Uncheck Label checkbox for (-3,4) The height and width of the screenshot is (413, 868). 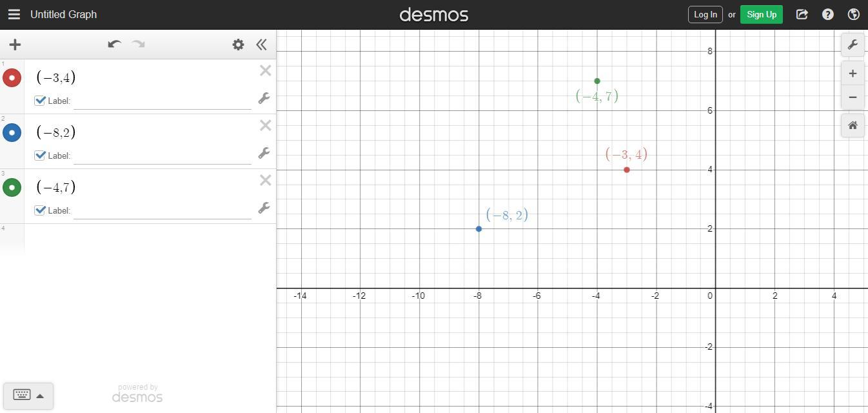point(40,101)
